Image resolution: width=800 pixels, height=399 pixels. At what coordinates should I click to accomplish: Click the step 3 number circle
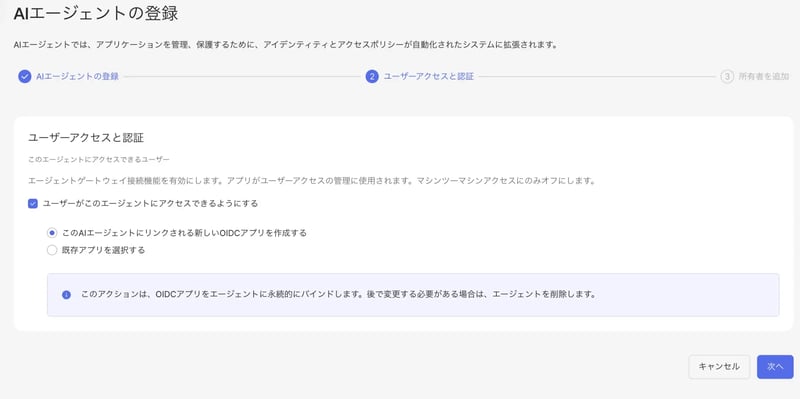[x=727, y=77]
